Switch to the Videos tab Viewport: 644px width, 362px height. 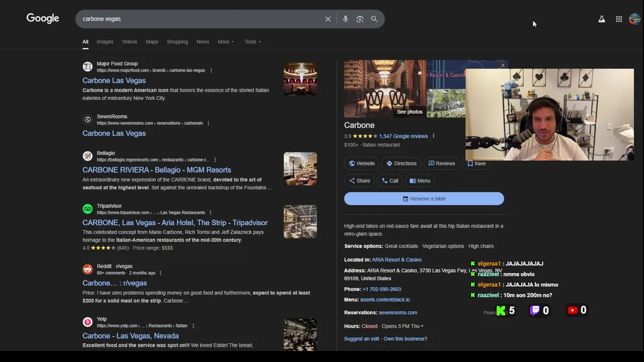pos(129,42)
